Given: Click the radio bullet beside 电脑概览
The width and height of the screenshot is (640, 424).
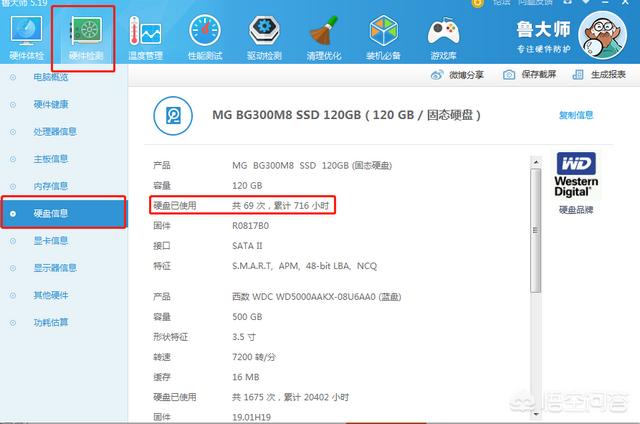Looking at the screenshot, I should (x=13, y=77).
